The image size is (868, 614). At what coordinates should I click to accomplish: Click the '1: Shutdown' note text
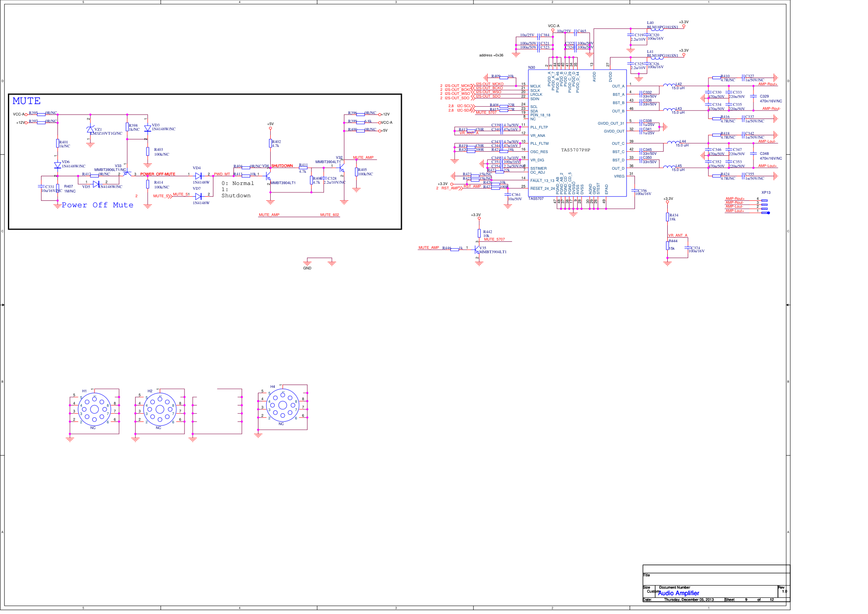click(236, 193)
